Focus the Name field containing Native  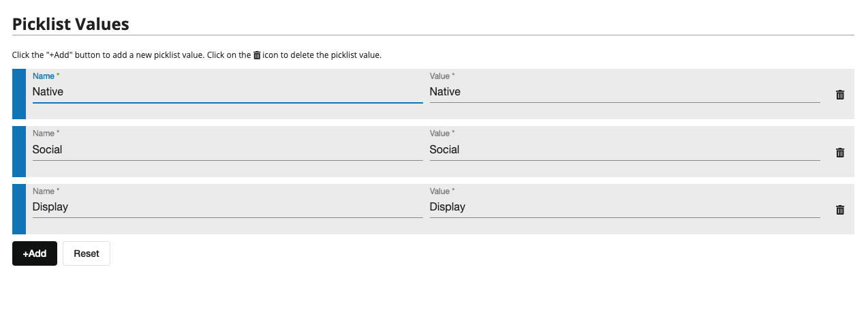click(228, 92)
